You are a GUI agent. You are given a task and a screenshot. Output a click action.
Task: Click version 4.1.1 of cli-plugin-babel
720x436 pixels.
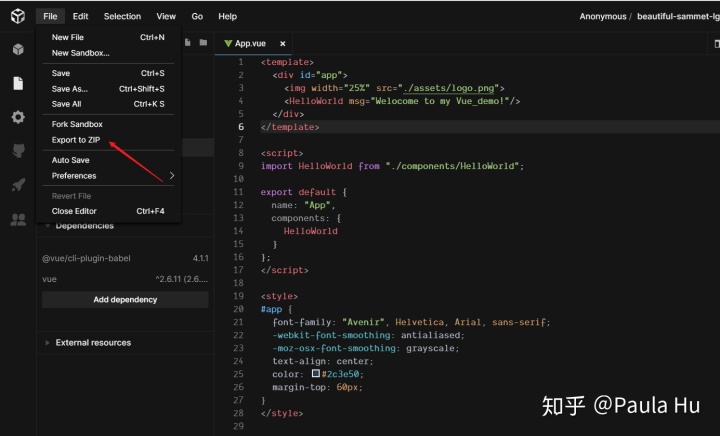(201, 258)
